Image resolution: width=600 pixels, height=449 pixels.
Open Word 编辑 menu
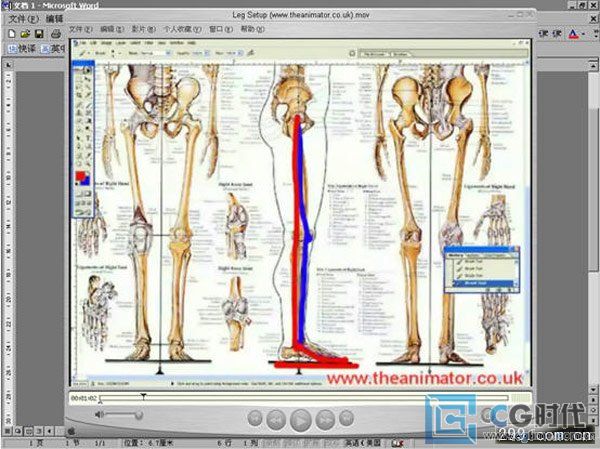click(54, 19)
